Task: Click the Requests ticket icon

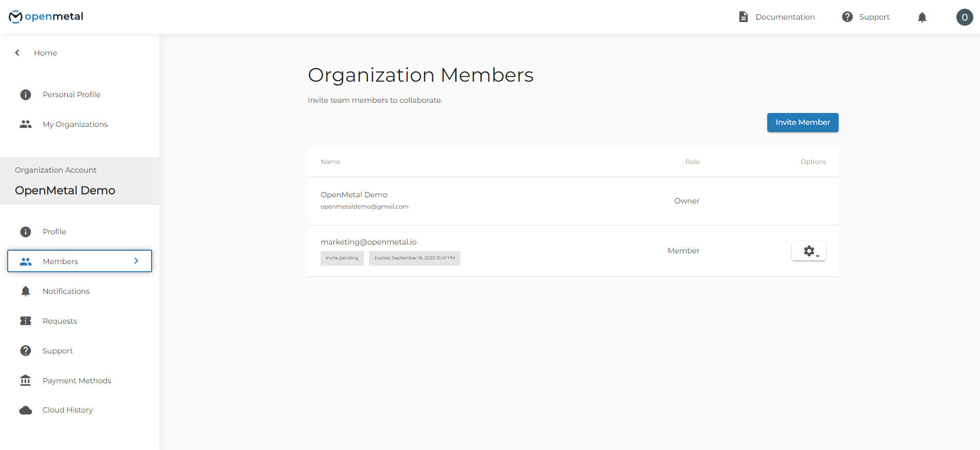Action: pos(26,321)
